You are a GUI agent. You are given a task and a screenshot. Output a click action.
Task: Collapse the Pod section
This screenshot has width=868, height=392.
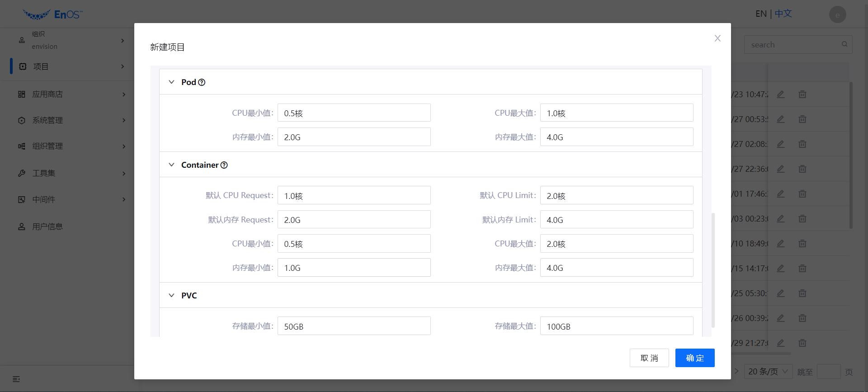click(171, 82)
